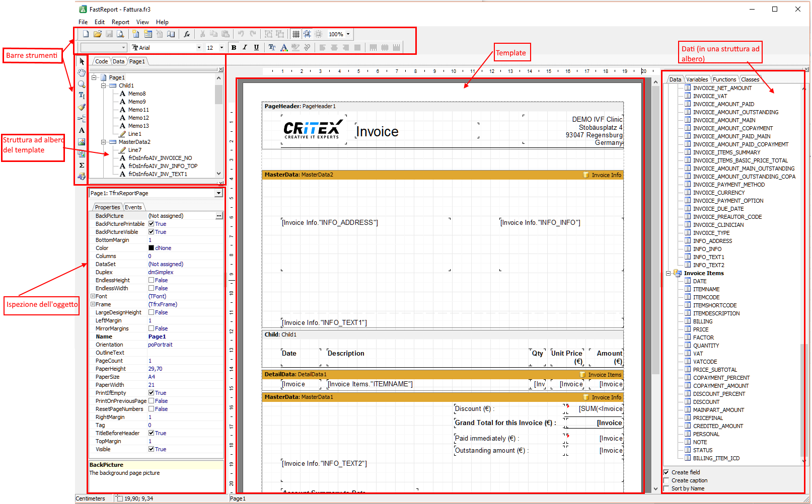The image size is (812, 504).
Task: Click the Open report folder icon
Action: (98, 34)
